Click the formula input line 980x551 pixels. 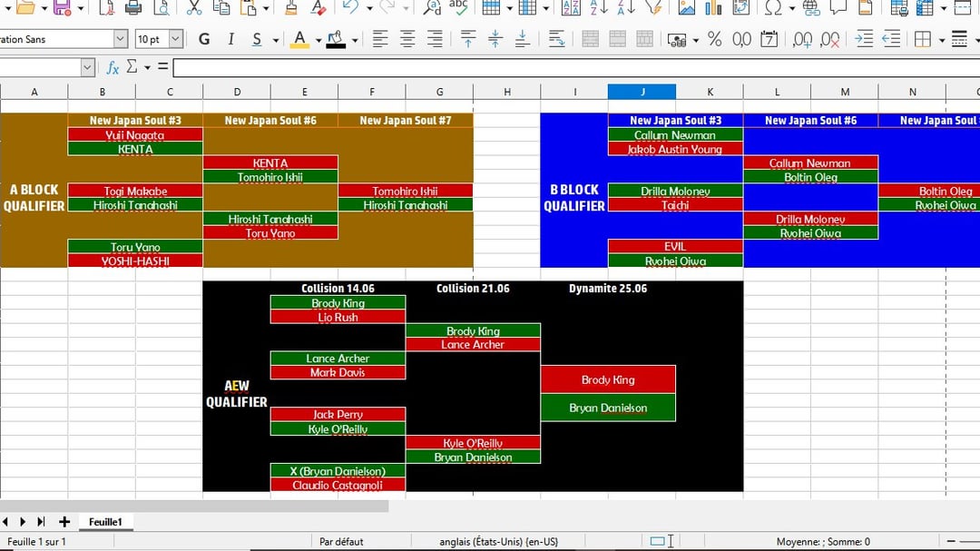(x=576, y=67)
